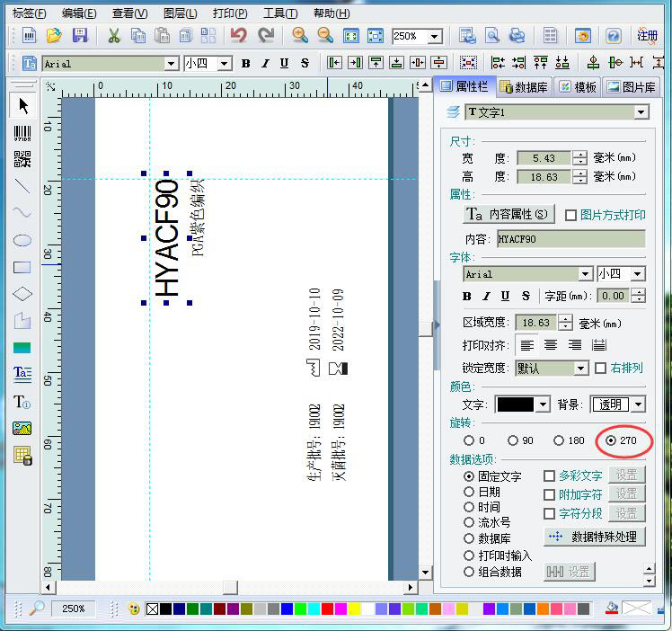The height and width of the screenshot is (631, 672).
Task: Switch to the 数据库 tab
Action: point(524,87)
